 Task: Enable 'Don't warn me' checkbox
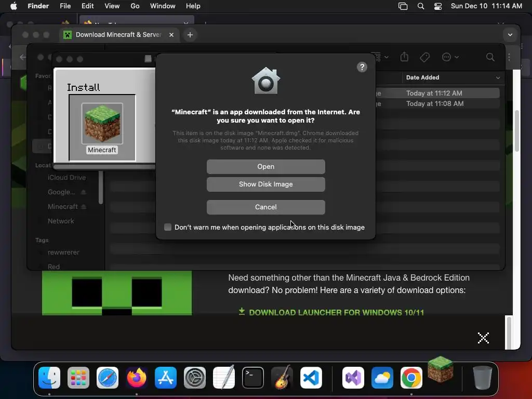168,227
